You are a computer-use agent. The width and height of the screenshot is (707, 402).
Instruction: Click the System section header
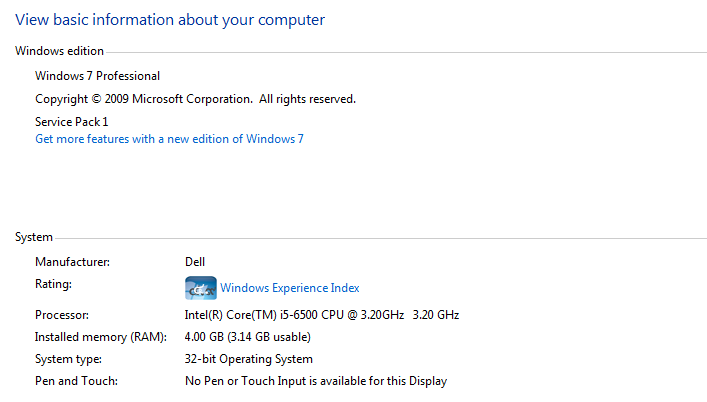(34, 237)
